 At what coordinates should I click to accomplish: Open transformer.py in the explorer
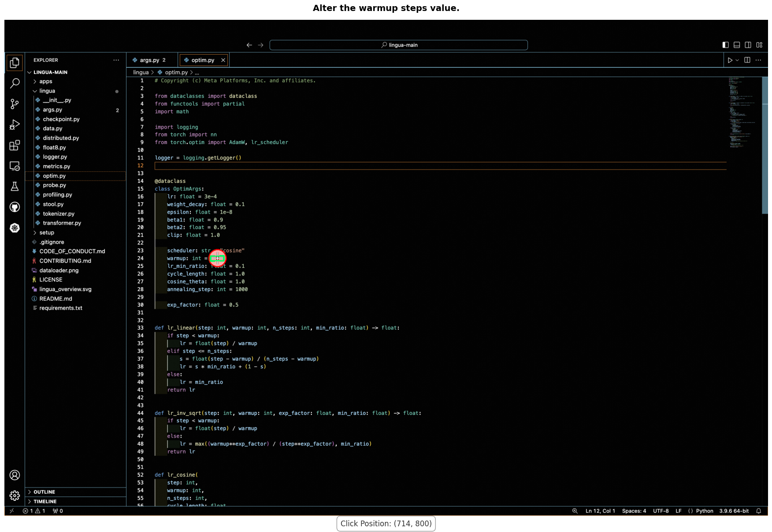coord(62,223)
